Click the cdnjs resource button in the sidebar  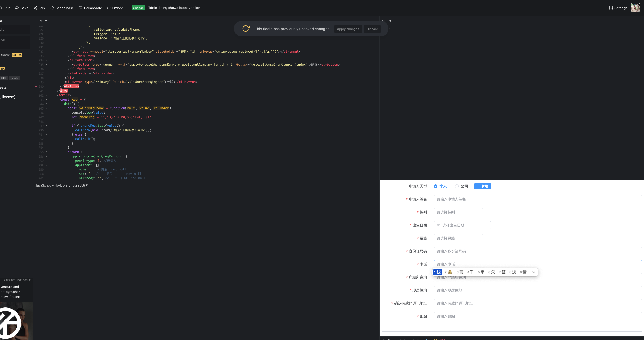coord(14,78)
